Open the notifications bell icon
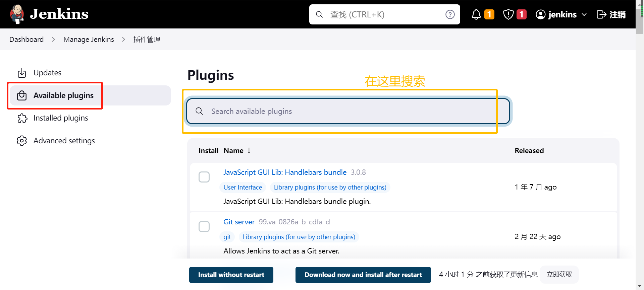Viewport: 644px width, 290px height. 476,14
